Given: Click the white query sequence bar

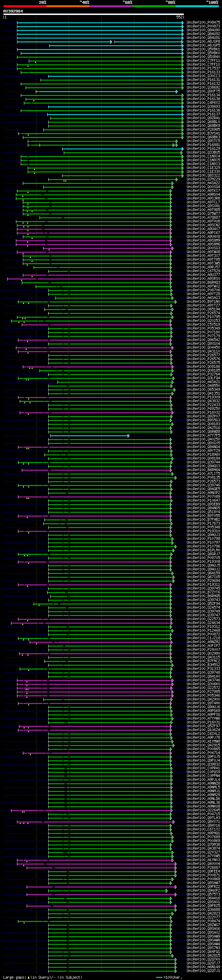Looking at the screenshot, I should pyautogui.click(x=94, y=14).
